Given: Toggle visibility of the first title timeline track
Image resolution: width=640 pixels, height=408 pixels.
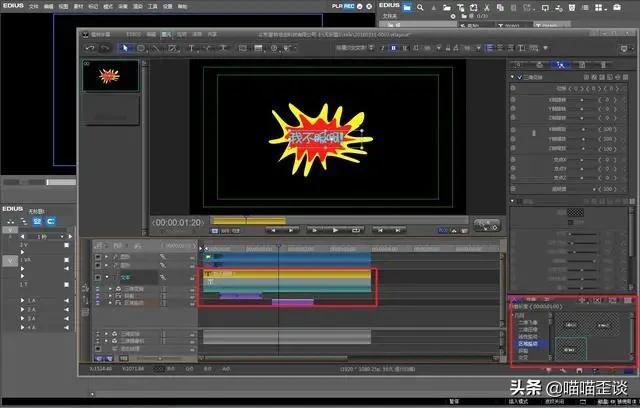Looking at the screenshot, I should [98, 257].
